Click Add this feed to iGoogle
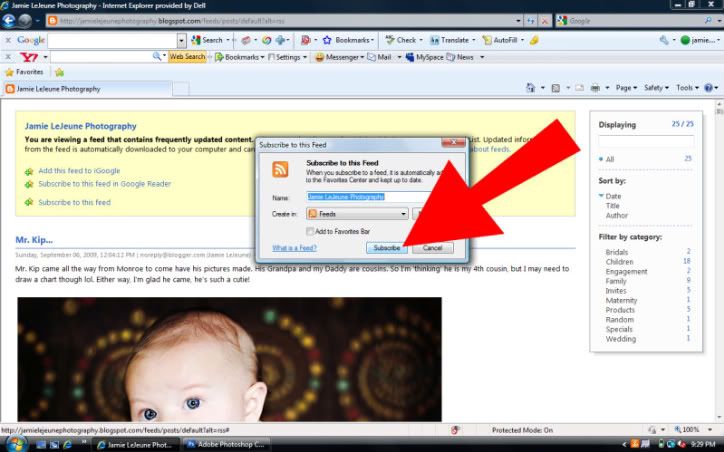 (79, 171)
